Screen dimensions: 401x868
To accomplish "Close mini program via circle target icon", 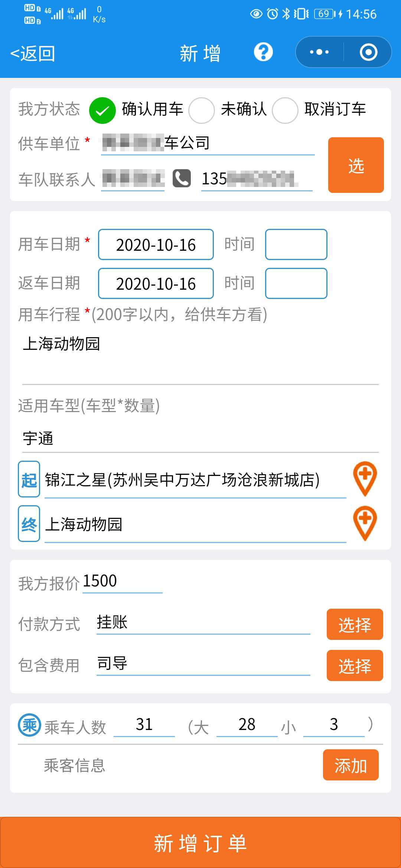I will click(368, 52).
